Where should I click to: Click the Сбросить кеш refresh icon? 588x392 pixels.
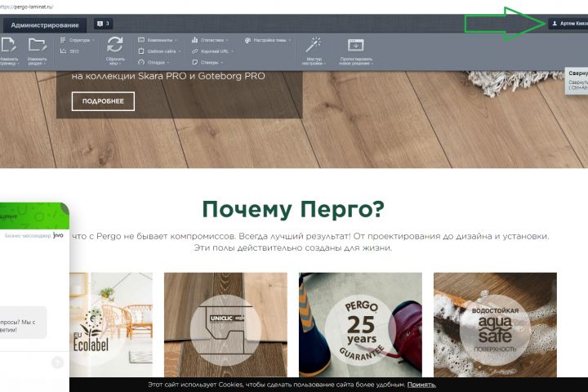(x=115, y=45)
